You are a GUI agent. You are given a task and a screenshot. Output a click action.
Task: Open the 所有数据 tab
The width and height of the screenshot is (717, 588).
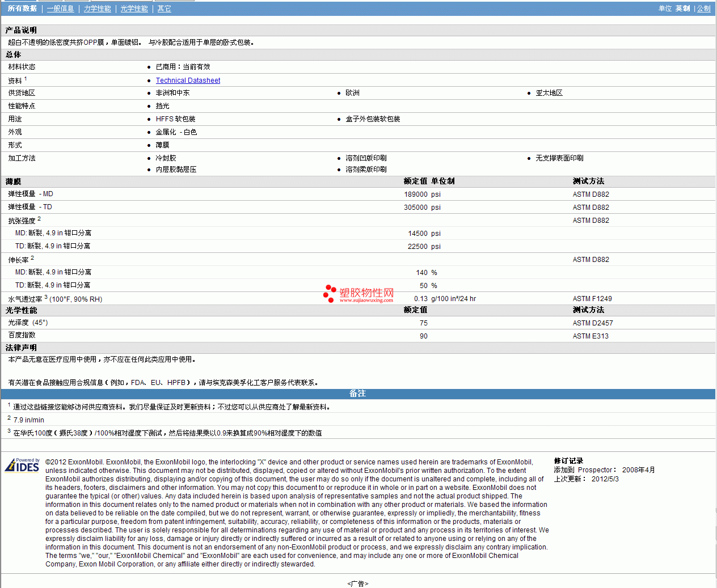[22, 9]
